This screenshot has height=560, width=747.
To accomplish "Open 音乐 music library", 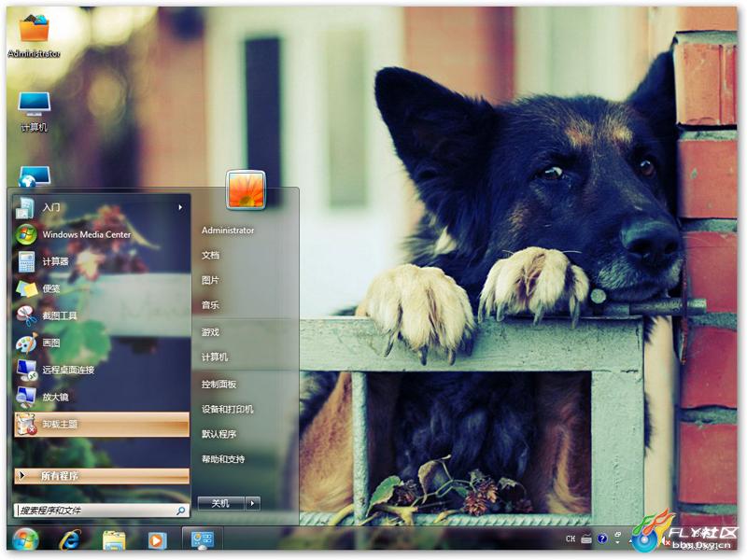I will pyautogui.click(x=210, y=305).
